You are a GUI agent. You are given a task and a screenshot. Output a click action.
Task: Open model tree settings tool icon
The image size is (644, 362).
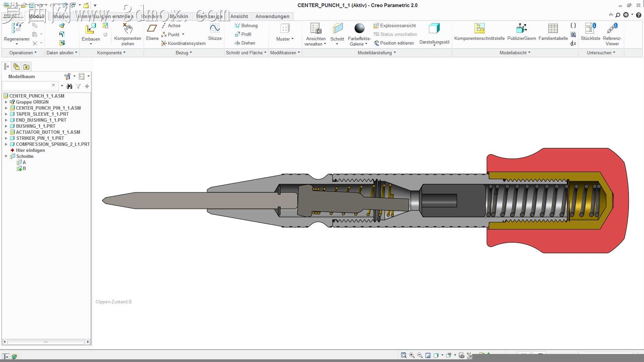(x=67, y=76)
